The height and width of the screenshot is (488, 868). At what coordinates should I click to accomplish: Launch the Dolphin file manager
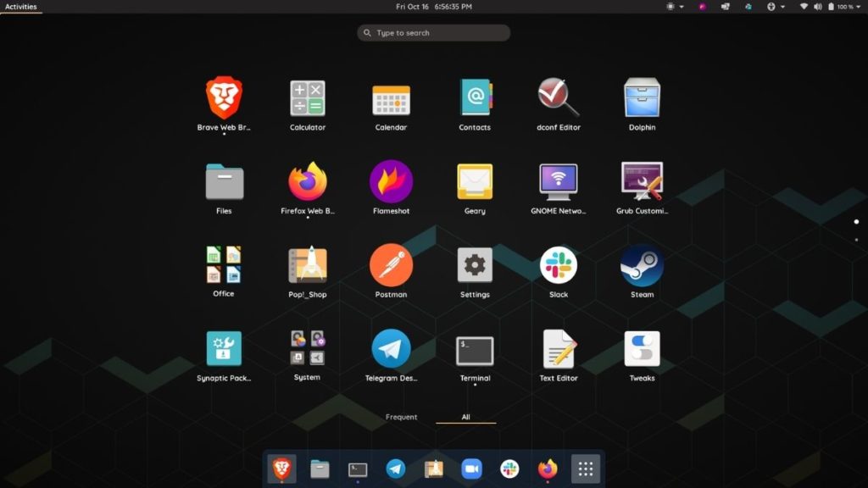(642, 99)
